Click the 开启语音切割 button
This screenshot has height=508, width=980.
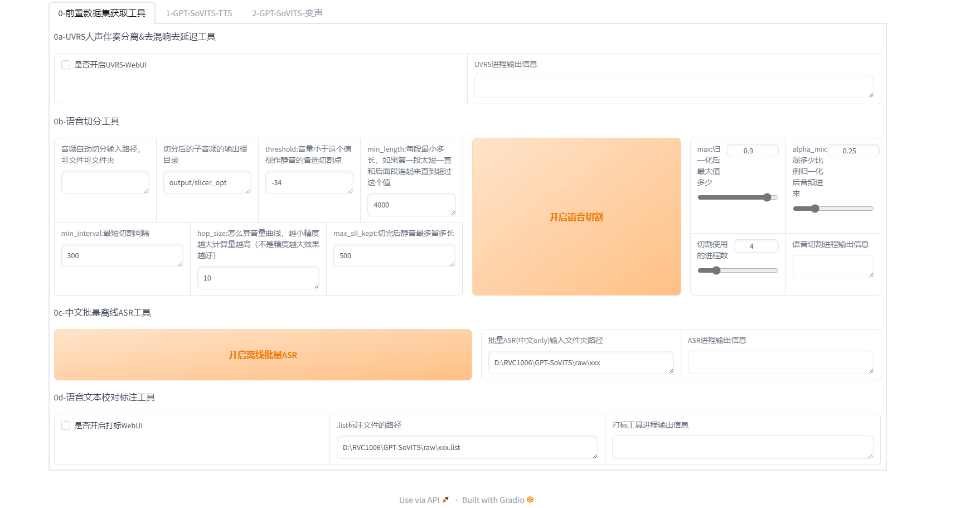pos(576,217)
